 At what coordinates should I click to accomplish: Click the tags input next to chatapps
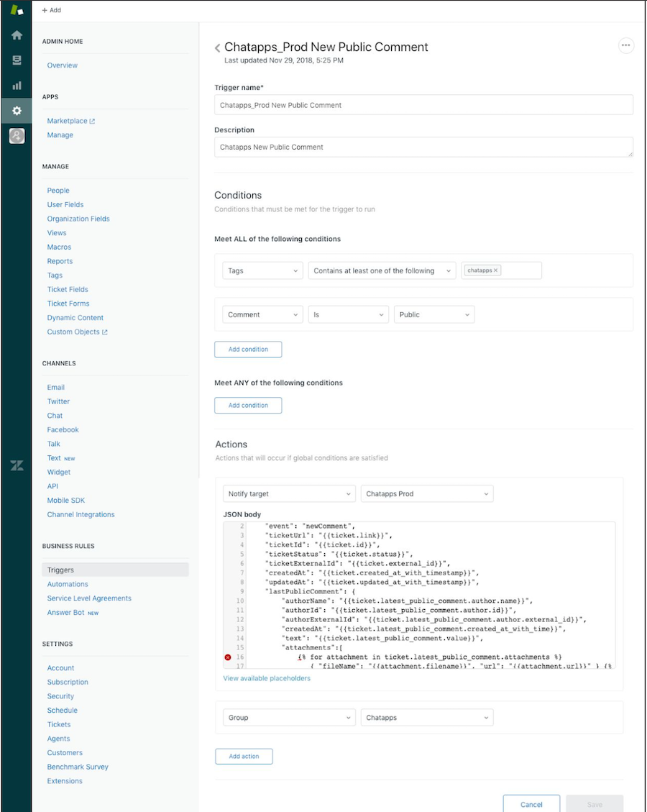[520, 270]
